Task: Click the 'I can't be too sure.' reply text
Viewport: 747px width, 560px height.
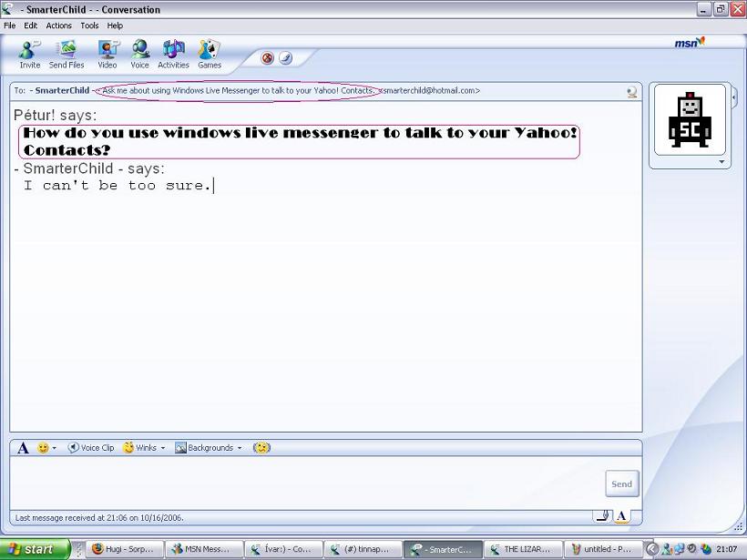Action: 118,186
